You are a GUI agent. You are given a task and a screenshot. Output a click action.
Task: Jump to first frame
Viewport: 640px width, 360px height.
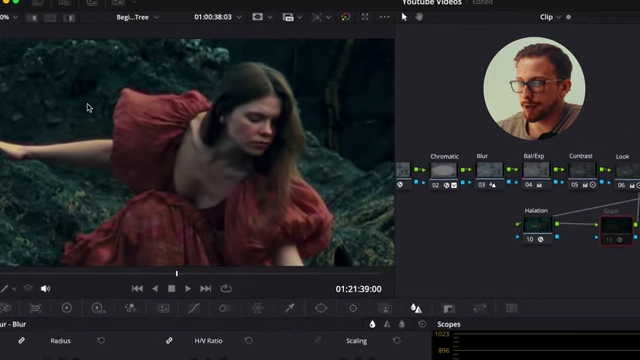click(x=137, y=289)
